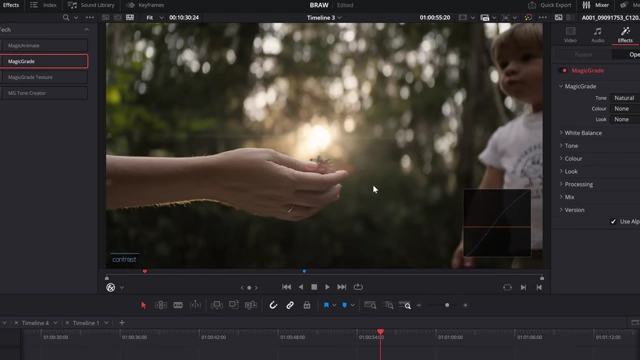Select the MagicAnimate effect

pyautogui.click(x=44, y=45)
